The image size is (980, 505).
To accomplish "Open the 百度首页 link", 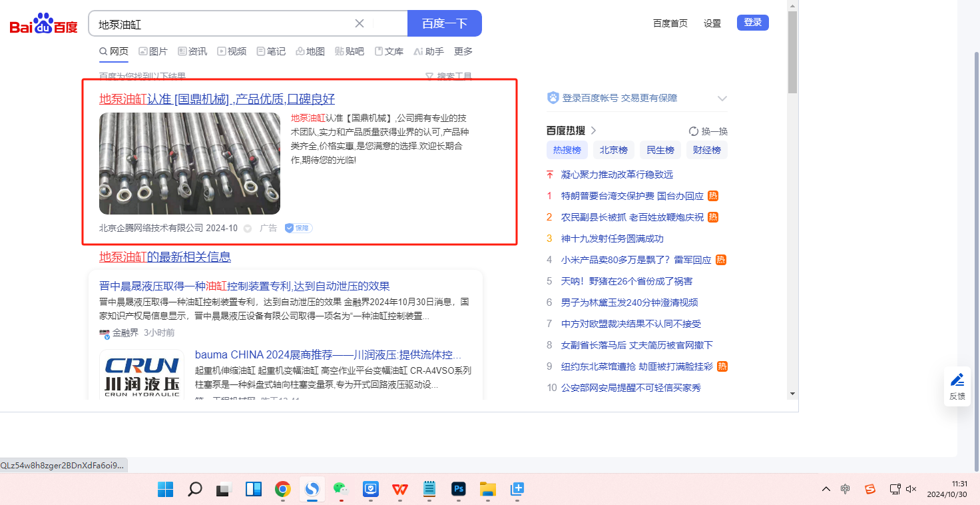I will click(x=670, y=23).
